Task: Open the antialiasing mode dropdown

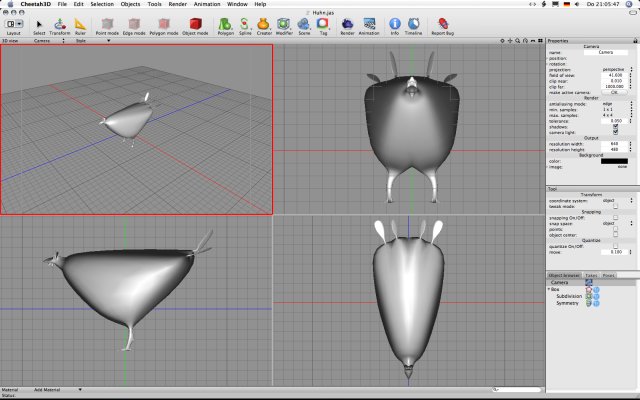Action: [617, 104]
